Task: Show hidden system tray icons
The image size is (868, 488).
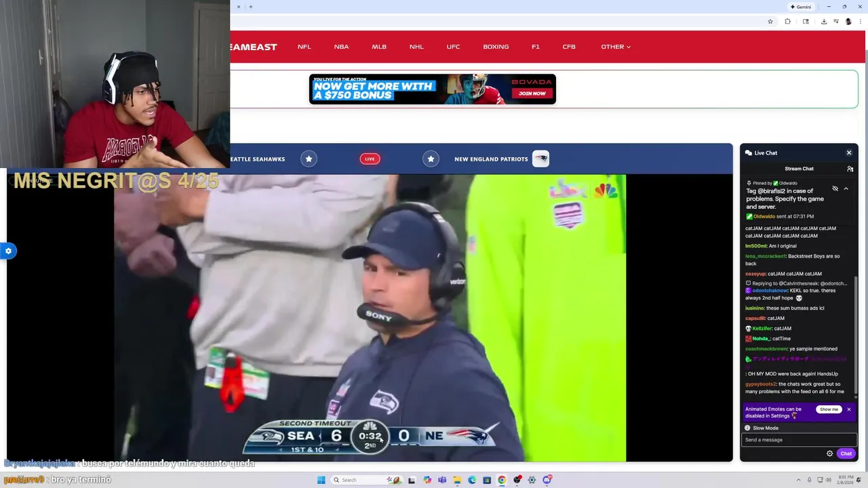Action: coord(800,480)
